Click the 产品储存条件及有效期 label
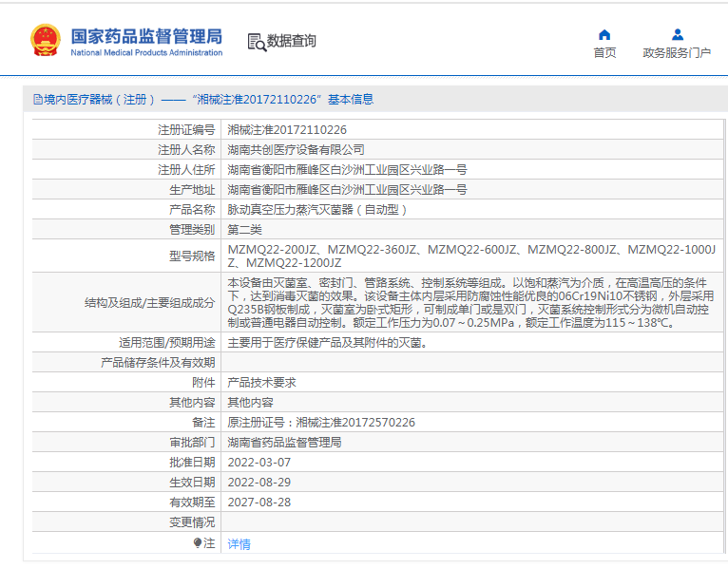The height and width of the screenshot is (569, 728). click(158, 363)
